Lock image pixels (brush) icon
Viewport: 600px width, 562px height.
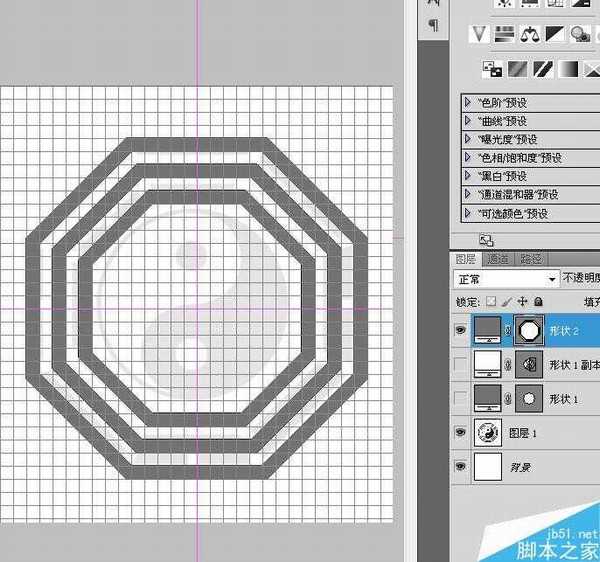(507, 302)
